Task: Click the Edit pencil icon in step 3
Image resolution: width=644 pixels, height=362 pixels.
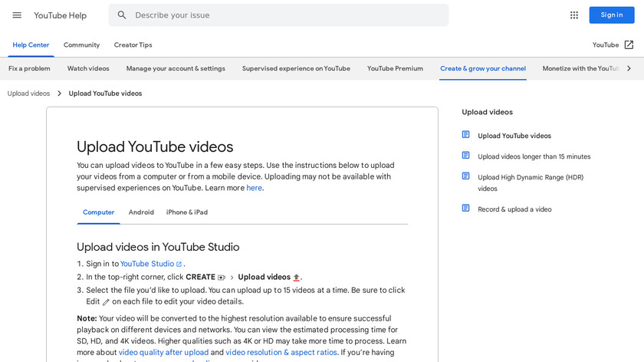Action: pyautogui.click(x=106, y=302)
